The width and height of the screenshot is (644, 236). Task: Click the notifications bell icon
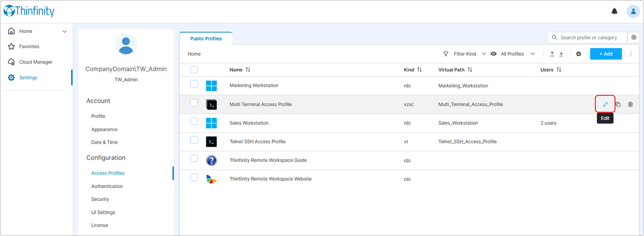pos(614,12)
